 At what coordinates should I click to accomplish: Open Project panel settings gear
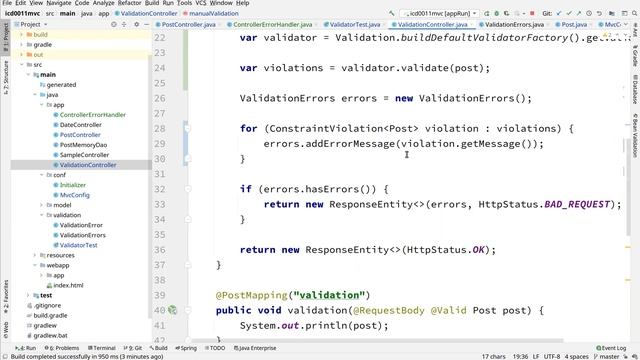137,24
